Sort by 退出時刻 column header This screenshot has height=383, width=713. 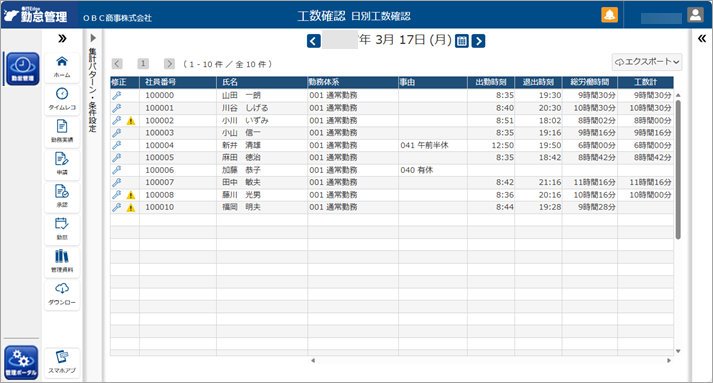pyautogui.click(x=538, y=82)
